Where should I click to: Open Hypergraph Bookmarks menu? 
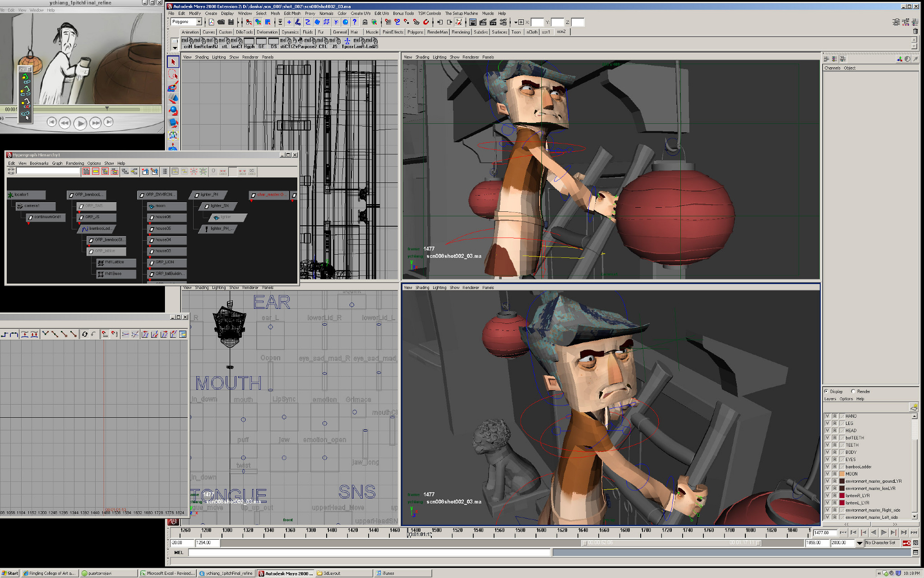coord(39,163)
